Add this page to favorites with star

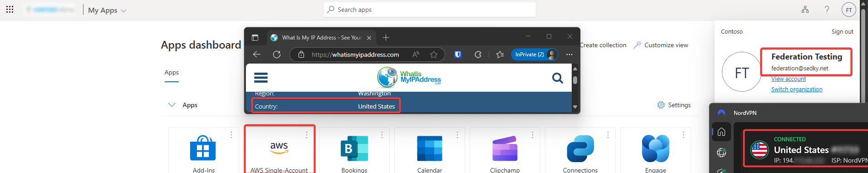[x=434, y=54]
